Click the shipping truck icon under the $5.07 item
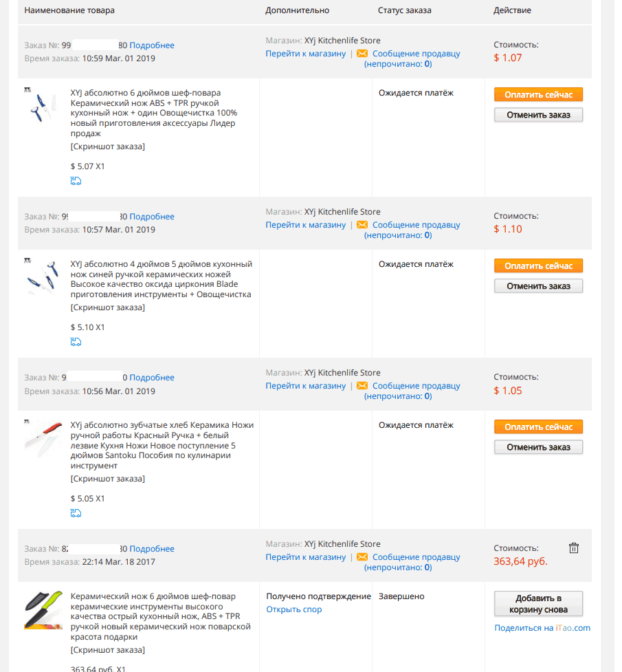622x672 pixels. 76,181
